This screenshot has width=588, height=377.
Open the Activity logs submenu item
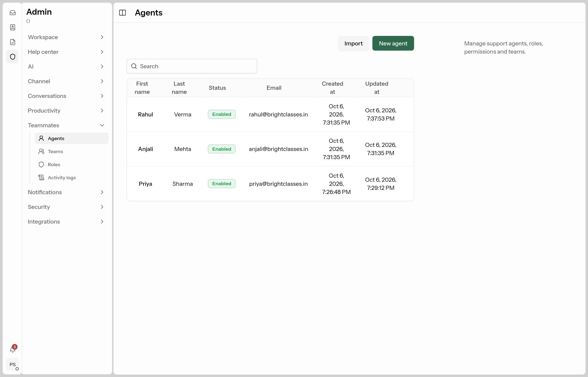tap(72, 178)
